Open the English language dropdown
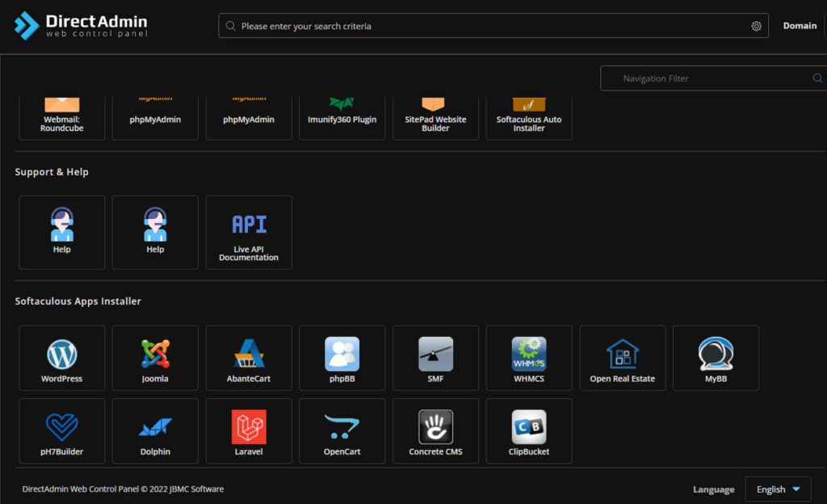This screenshot has width=827, height=504. (778, 489)
